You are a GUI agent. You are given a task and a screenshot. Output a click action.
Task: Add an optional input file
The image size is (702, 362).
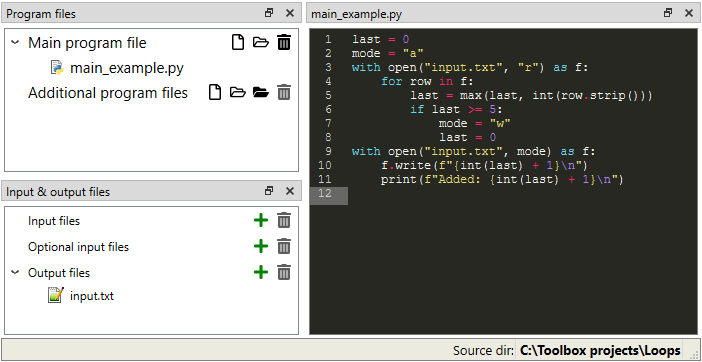tap(261, 247)
